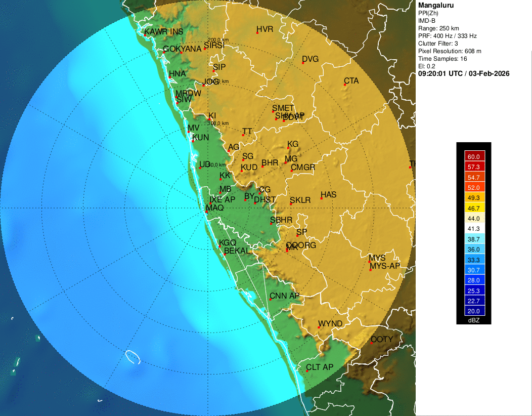Screen dimensions: 532x416
Task: Pick the 52.0 orange legend swatch
Action: pyautogui.click(x=473, y=187)
